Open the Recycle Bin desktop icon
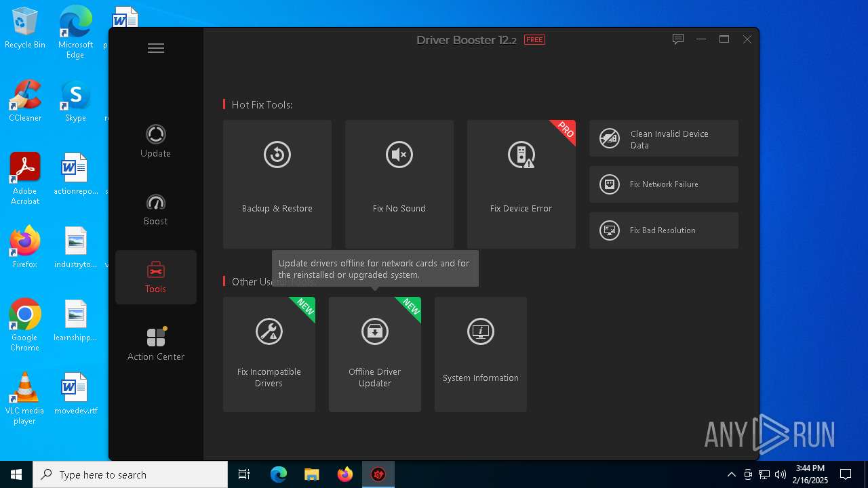 point(25,28)
